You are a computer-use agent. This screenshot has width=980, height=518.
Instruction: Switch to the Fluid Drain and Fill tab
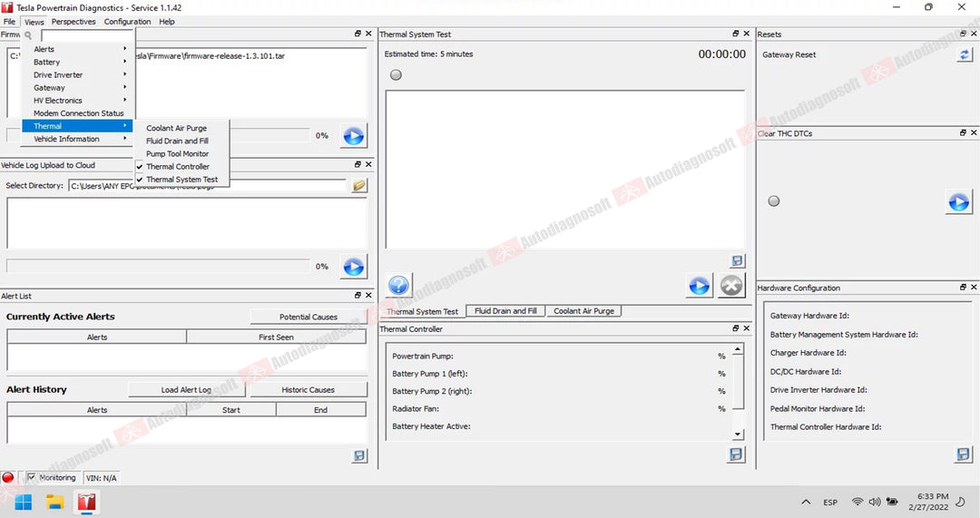(505, 310)
